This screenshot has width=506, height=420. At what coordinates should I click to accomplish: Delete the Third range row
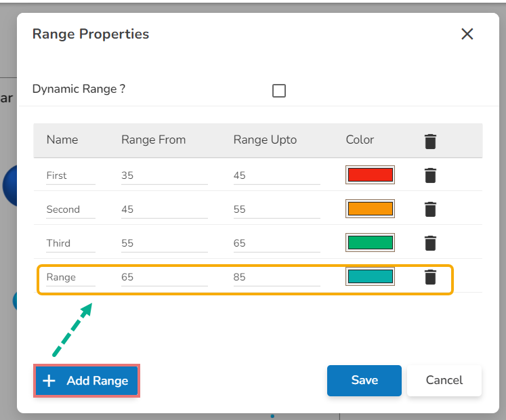click(x=430, y=243)
